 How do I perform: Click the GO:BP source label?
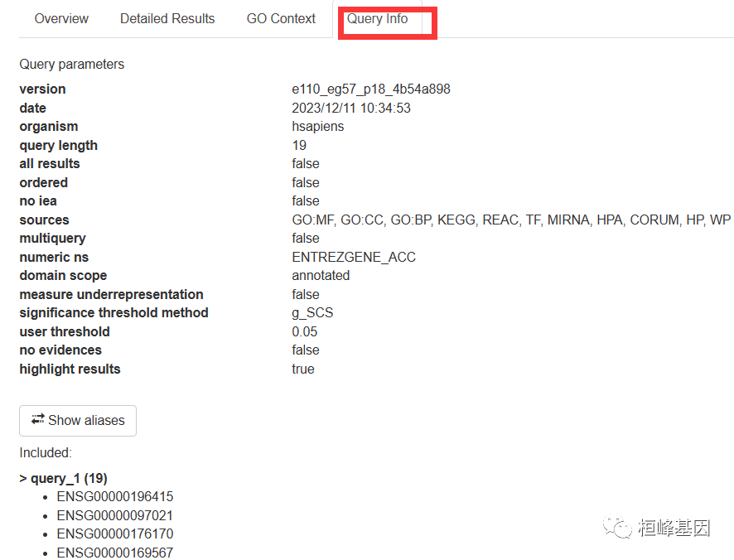pos(413,220)
